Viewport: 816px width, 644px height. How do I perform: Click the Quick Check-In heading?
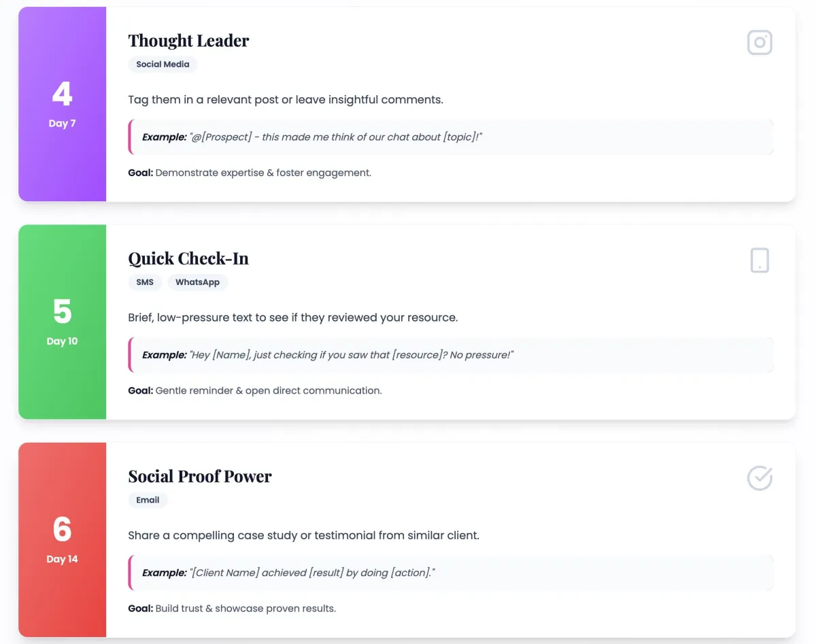click(188, 258)
